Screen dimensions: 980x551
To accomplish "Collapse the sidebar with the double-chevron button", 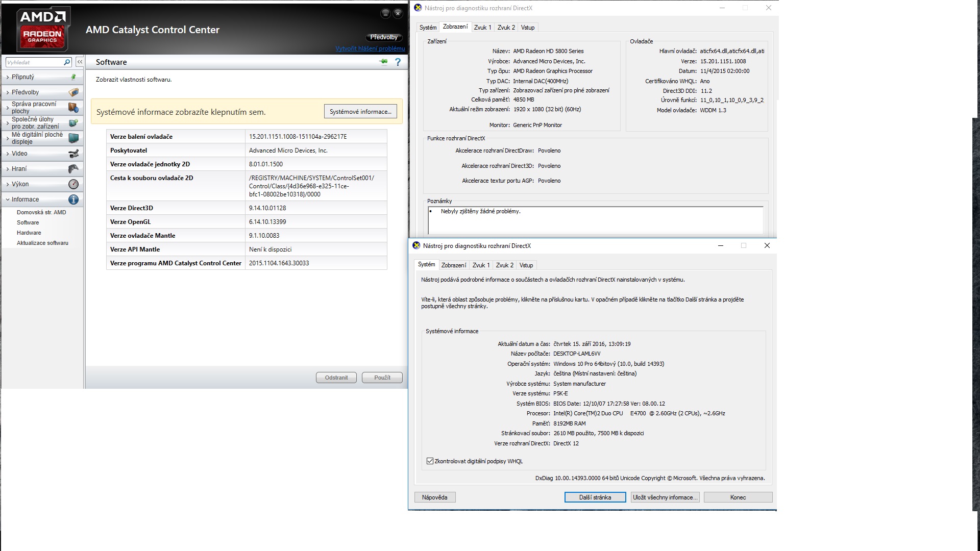I will tap(80, 62).
